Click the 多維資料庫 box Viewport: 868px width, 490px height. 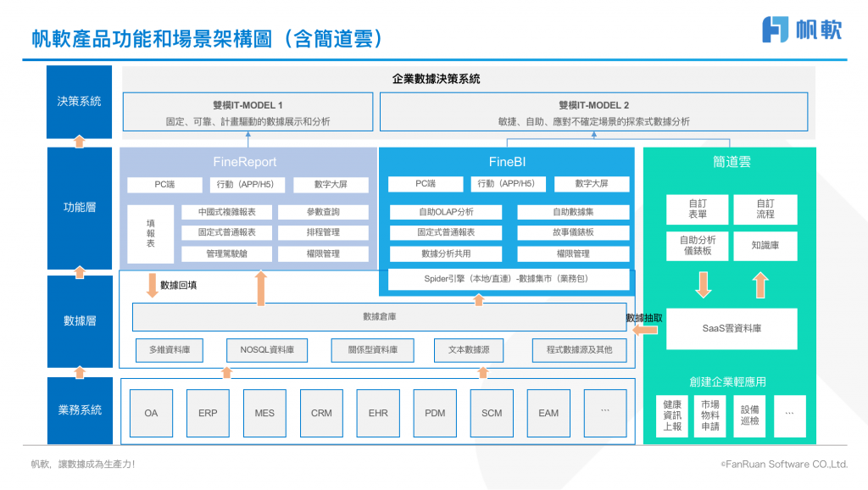(170, 350)
